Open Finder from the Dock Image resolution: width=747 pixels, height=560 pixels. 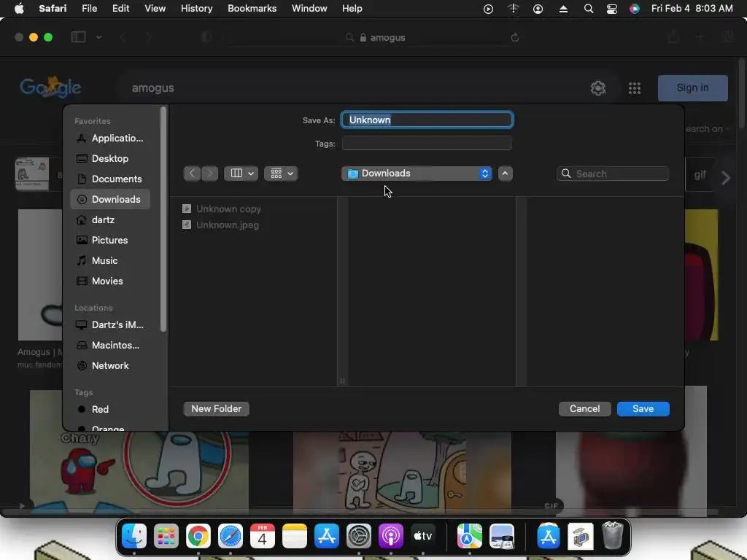134,536
